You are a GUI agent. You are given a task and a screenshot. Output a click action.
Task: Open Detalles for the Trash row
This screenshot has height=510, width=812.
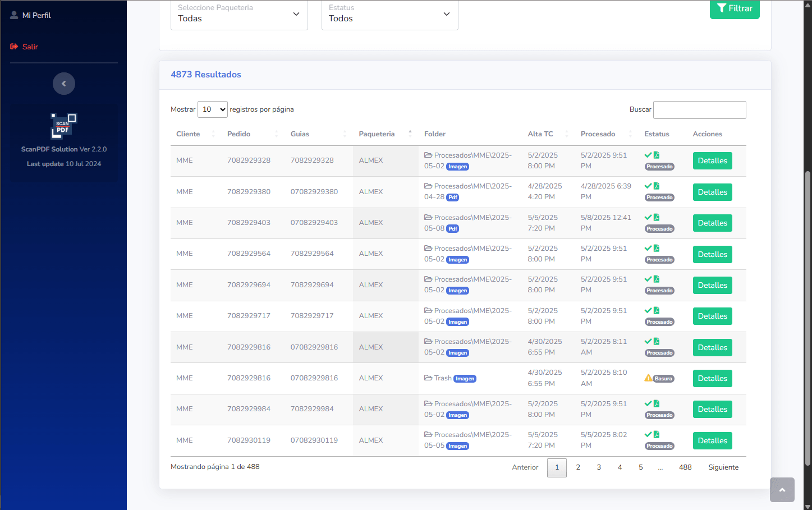pyautogui.click(x=713, y=379)
